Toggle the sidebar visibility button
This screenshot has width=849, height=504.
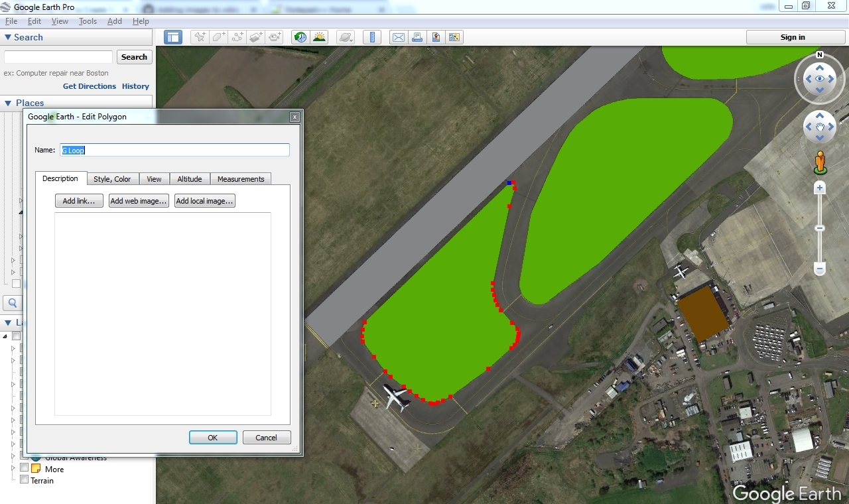point(173,37)
